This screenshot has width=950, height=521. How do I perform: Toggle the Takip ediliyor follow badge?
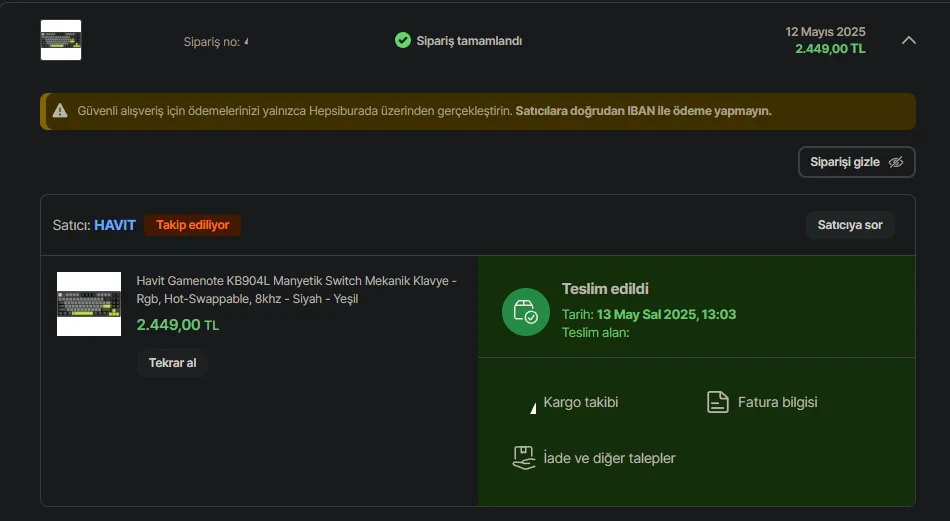pos(193,225)
